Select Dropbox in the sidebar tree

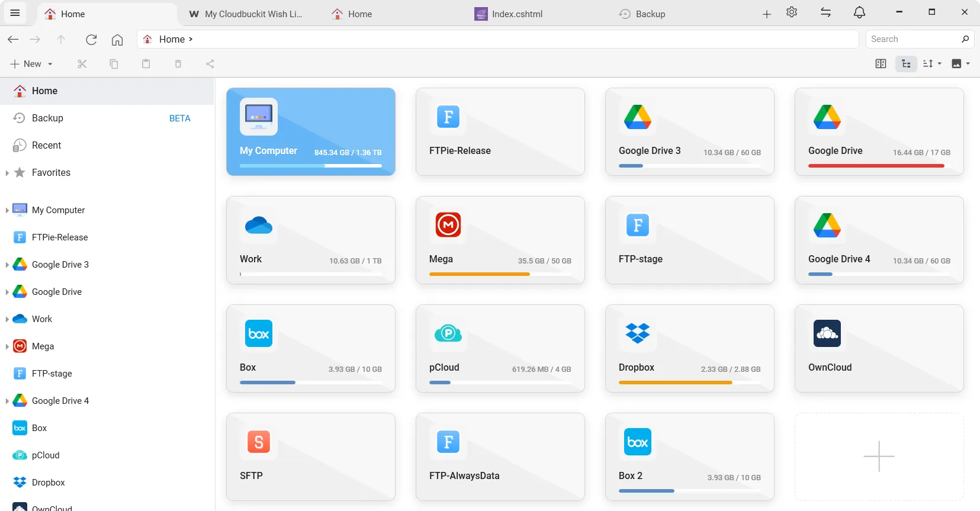coord(107,483)
